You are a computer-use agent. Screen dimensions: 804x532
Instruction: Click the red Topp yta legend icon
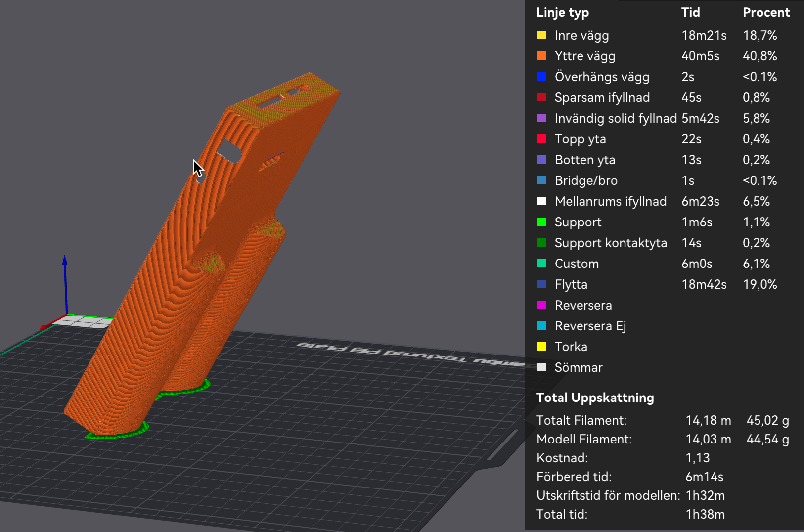(x=541, y=139)
